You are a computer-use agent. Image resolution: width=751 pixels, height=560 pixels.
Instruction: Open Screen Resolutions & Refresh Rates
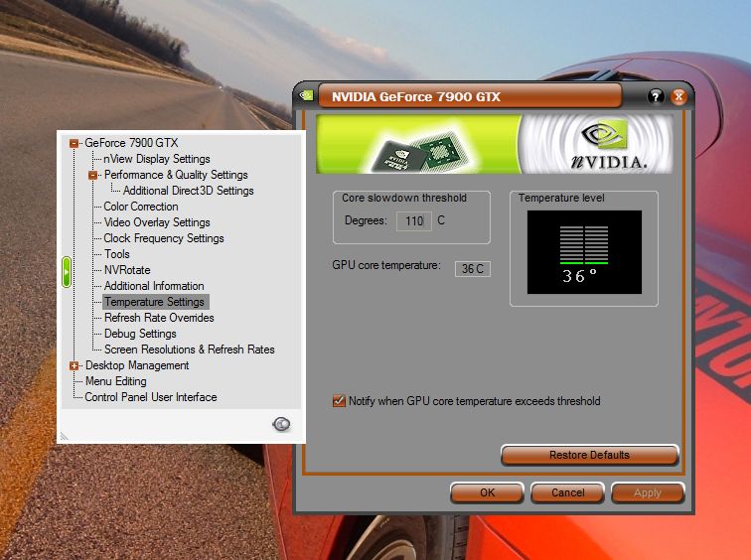pyautogui.click(x=189, y=350)
